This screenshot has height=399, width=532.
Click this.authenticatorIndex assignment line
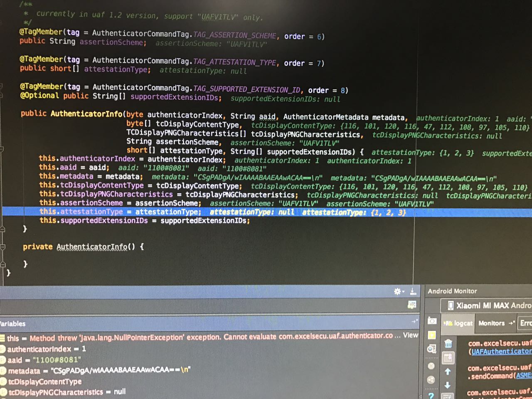pos(133,159)
